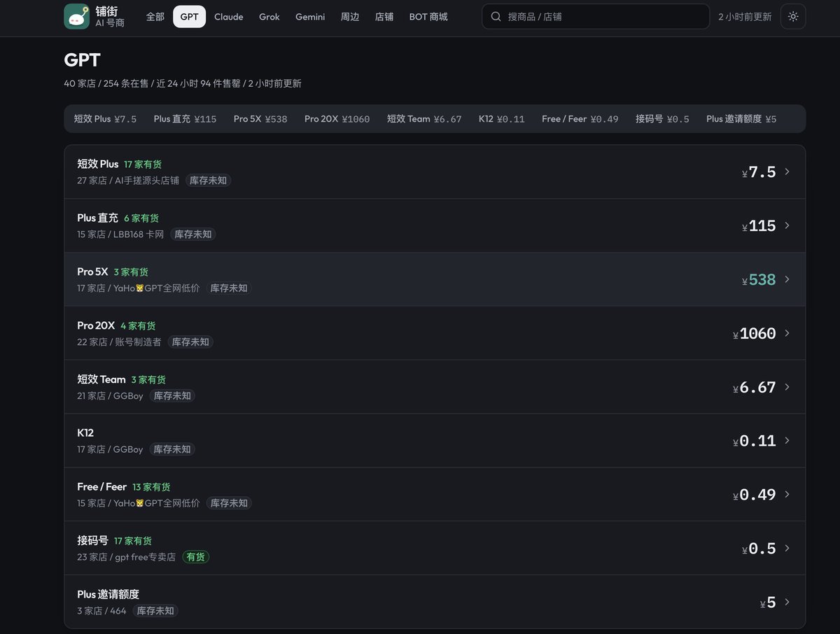The height and width of the screenshot is (634, 840).
Task: Click the 库存未知 badge in K12 row
Action: 172,449
